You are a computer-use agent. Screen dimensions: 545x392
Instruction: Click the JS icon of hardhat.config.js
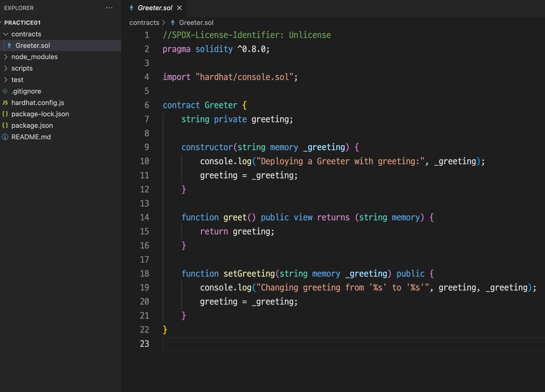pyautogui.click(x=5, y=103)
